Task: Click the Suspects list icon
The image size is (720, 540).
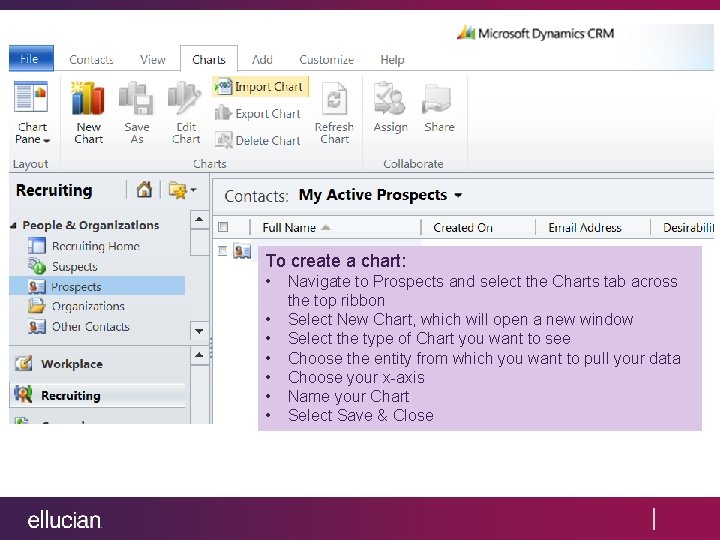Action: [37, 266]
